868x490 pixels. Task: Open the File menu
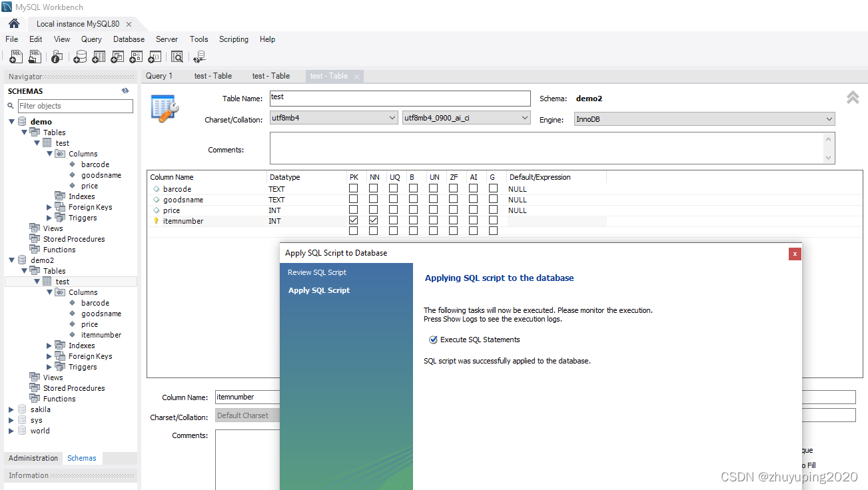(x=12, y=39)
